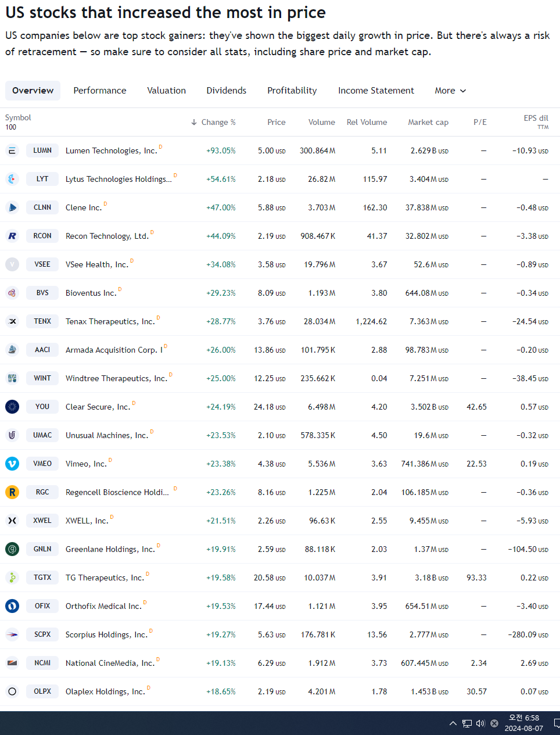This screenshot has height=735, width=560.
Task: Open the CLNN ticker link
Action: click(x=42, y=207)
